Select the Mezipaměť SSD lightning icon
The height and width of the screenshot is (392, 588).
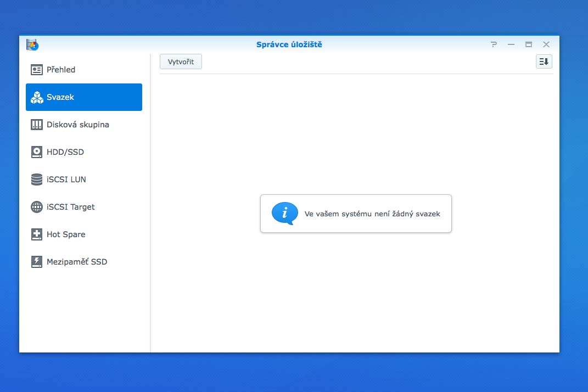(x=37, y=262)
